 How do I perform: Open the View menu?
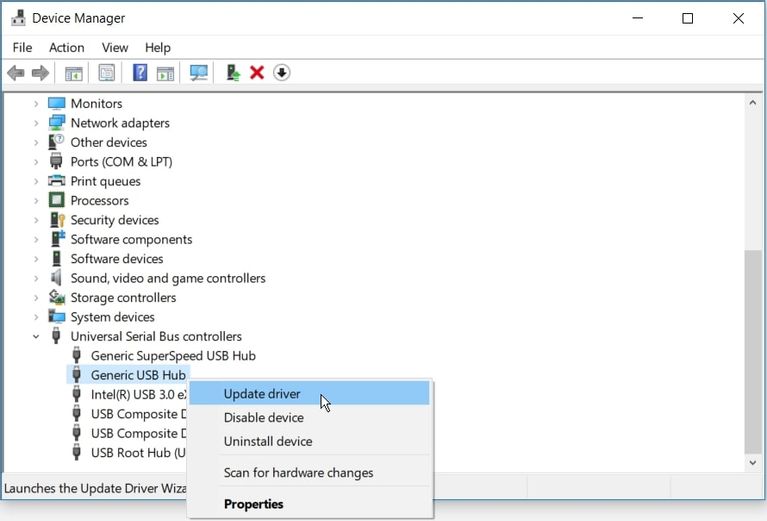point(115,47)
